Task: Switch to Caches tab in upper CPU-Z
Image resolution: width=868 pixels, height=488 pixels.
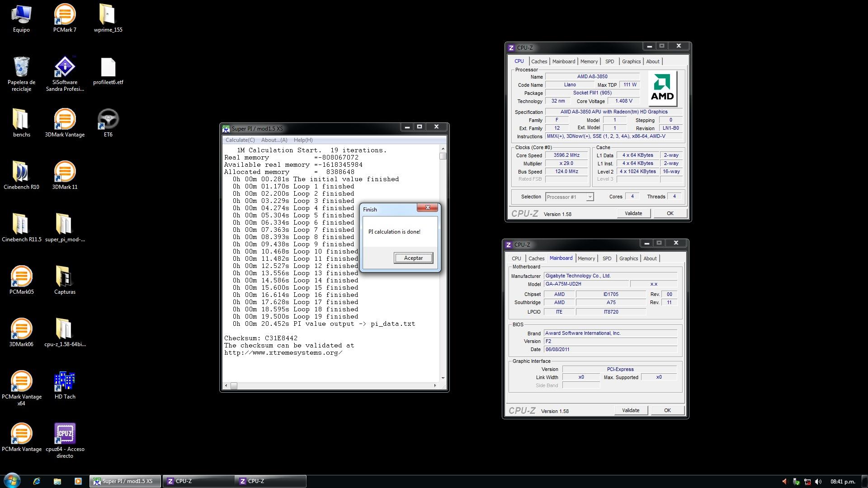Action: 539,61
